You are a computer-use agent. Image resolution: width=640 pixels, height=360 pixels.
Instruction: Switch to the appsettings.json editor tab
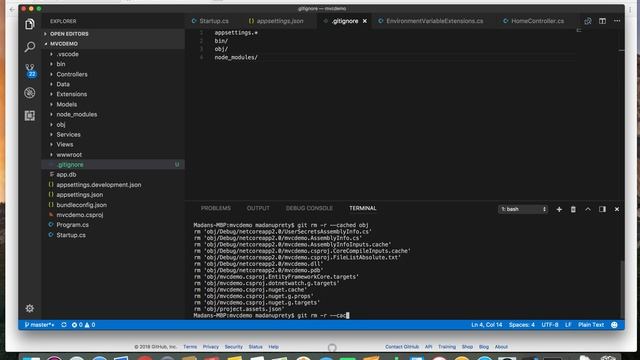276,21
